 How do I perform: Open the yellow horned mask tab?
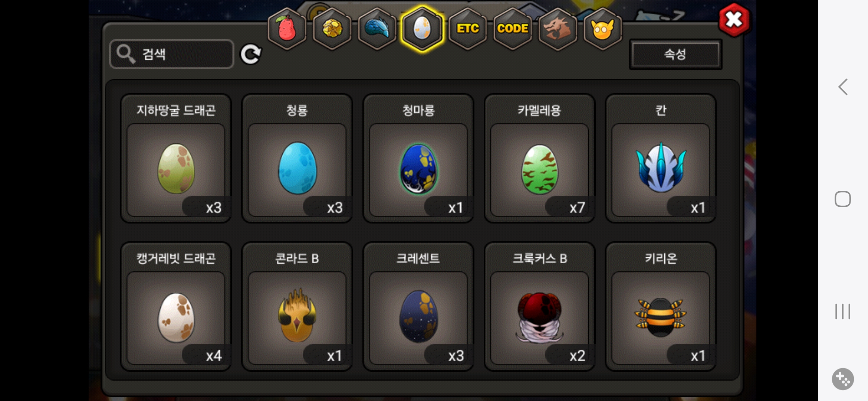coord(603,29)
